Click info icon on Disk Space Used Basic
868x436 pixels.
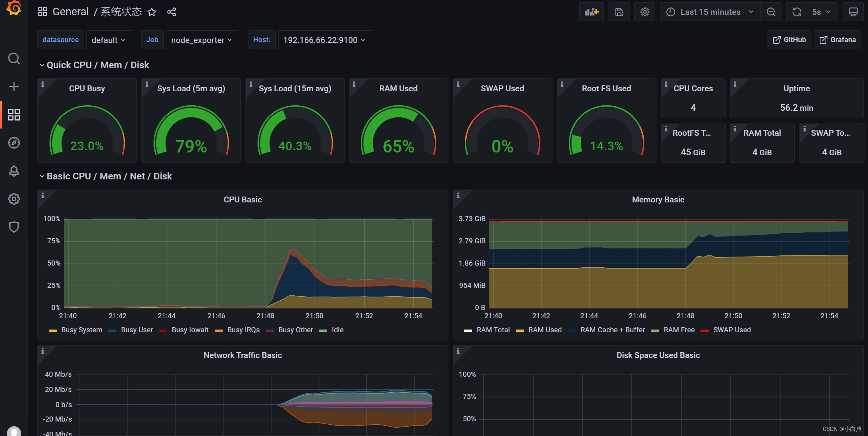tap(458, 351)
